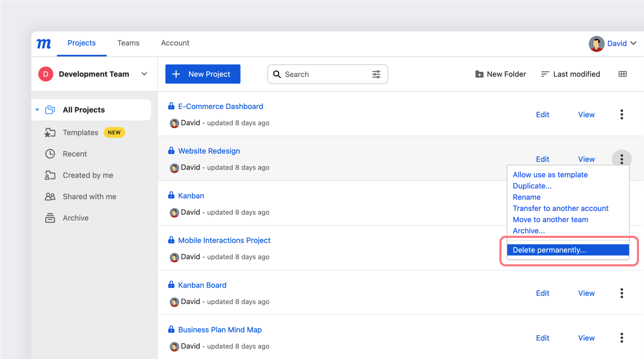The width and height of the screenshot is (644, 359).
Task: Collapse the All Projects tree item
Action: point(37,110)
